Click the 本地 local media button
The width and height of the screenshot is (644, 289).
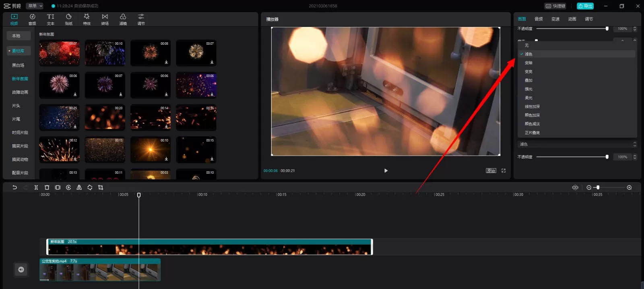(19, 36)
